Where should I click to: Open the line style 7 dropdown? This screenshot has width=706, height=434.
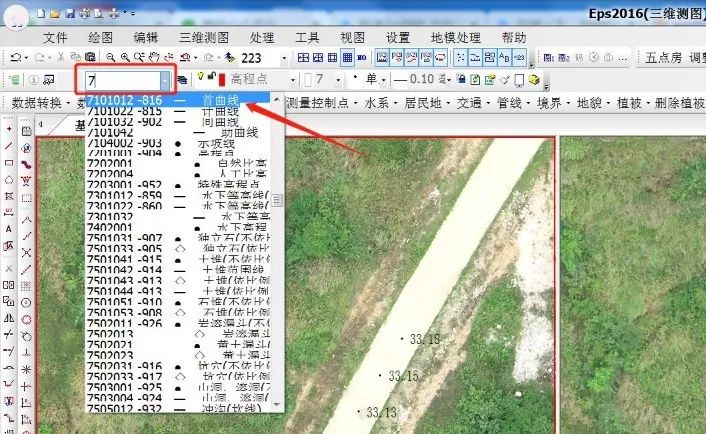point(338,80)
